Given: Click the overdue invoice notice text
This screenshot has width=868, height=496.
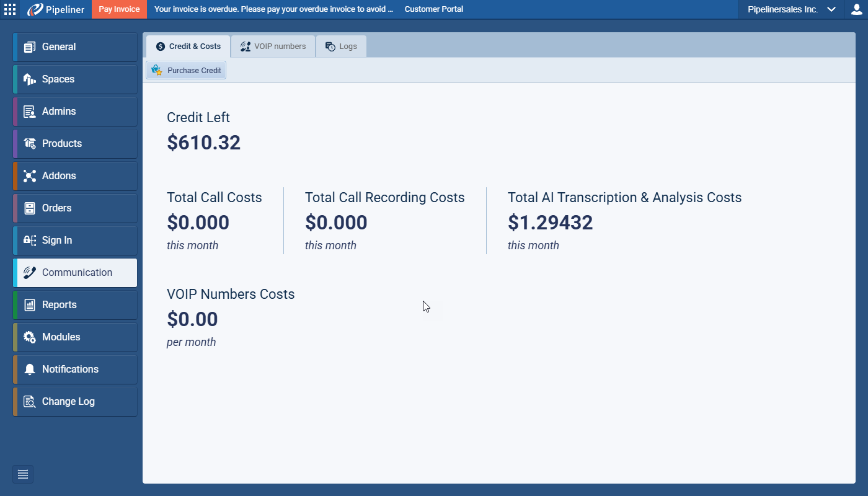Looking at the screenshot, I should point(273,9).
